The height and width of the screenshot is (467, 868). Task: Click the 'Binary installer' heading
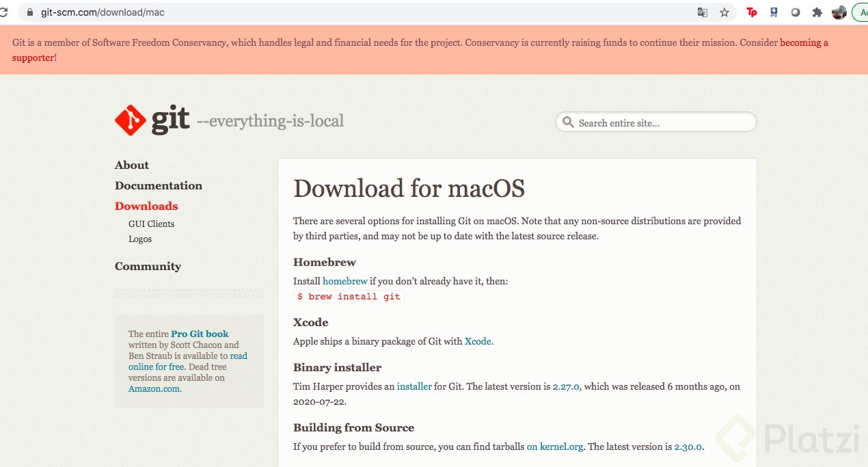coord(338,367)
